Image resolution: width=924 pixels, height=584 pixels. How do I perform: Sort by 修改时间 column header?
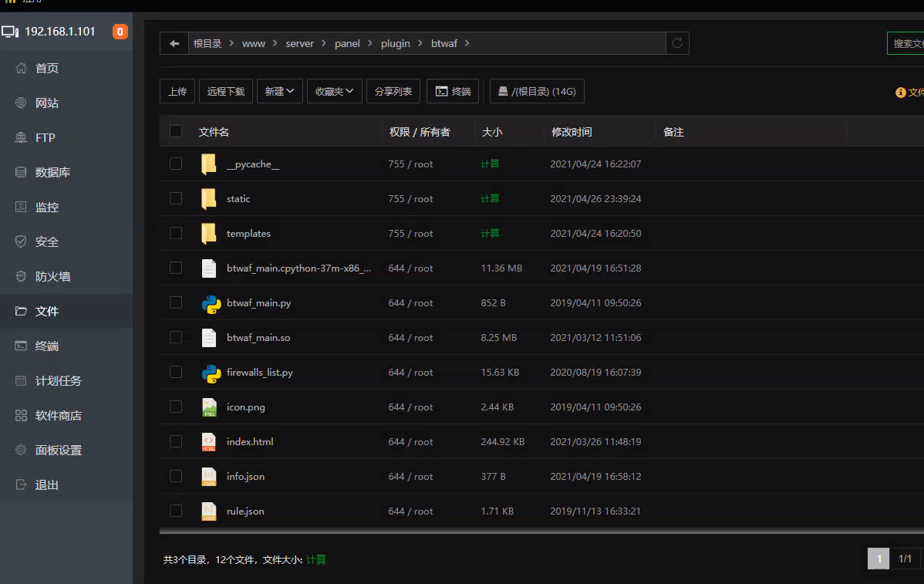point(572,132)
